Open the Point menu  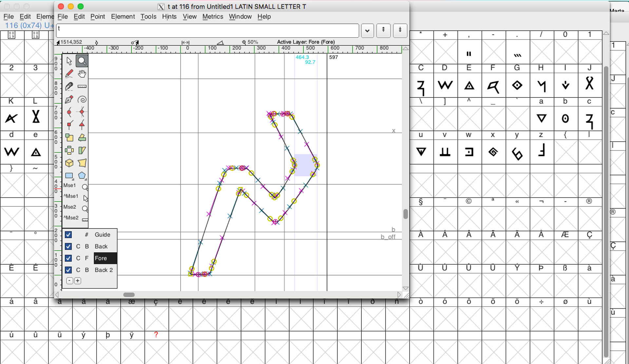pyautogui.click(x=98, y=17)
